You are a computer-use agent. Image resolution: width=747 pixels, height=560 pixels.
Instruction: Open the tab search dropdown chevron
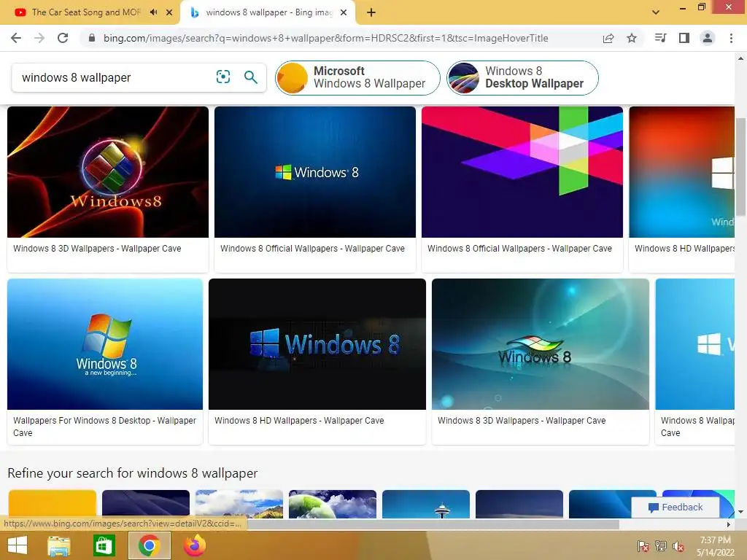pos(656,12)
